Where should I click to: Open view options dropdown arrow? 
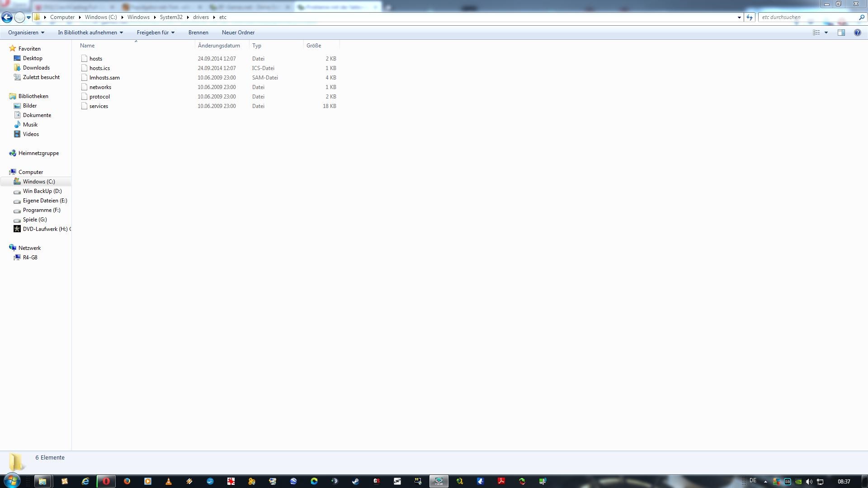click(826, 33)
